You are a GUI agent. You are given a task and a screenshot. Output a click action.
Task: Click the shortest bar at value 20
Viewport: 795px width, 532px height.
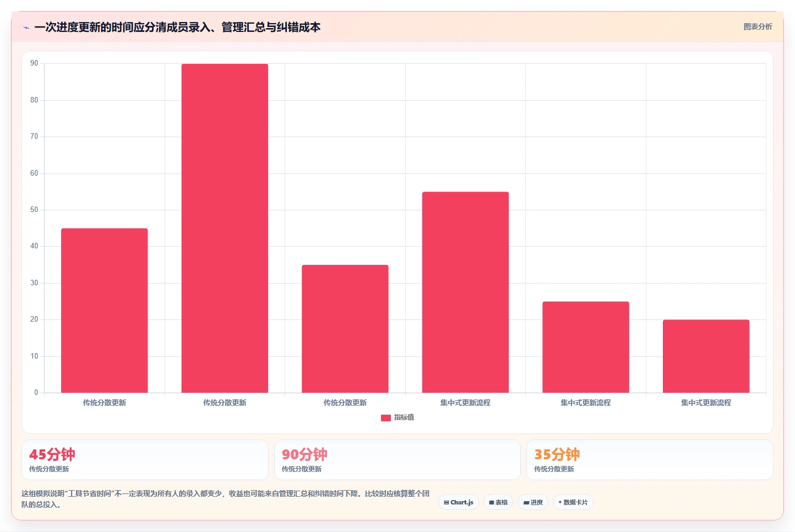[x=706, y=356]
